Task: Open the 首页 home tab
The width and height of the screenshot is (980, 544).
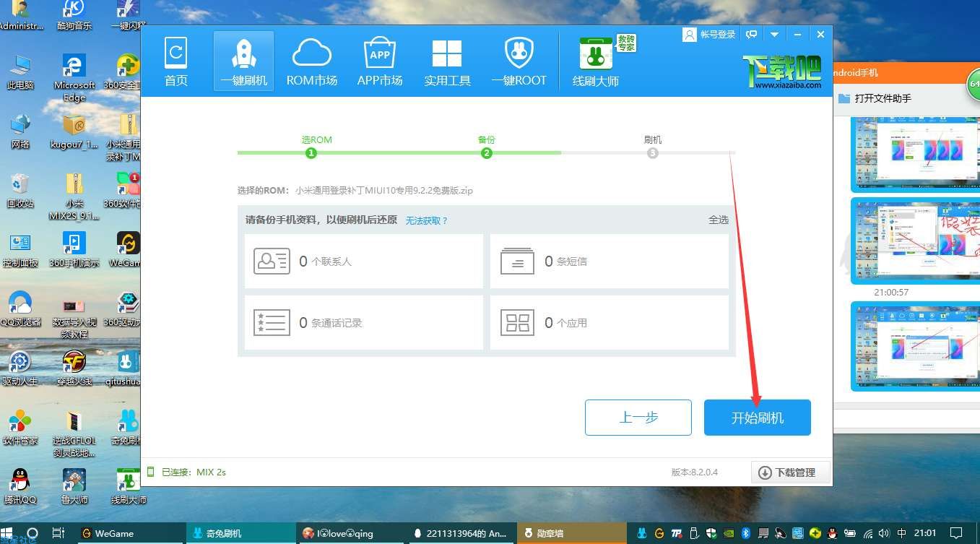Action: (176, 62)
